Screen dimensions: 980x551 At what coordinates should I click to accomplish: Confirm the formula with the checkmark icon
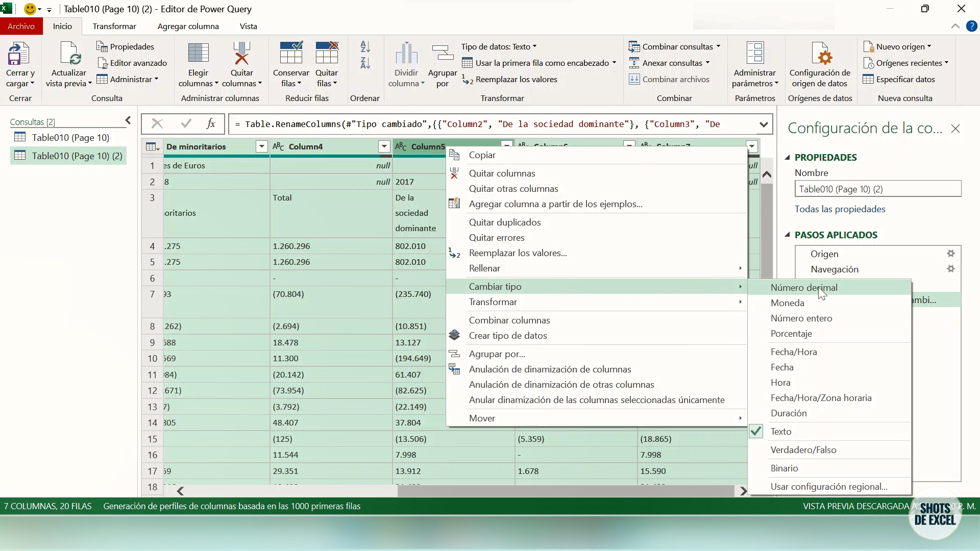point(186,124)
